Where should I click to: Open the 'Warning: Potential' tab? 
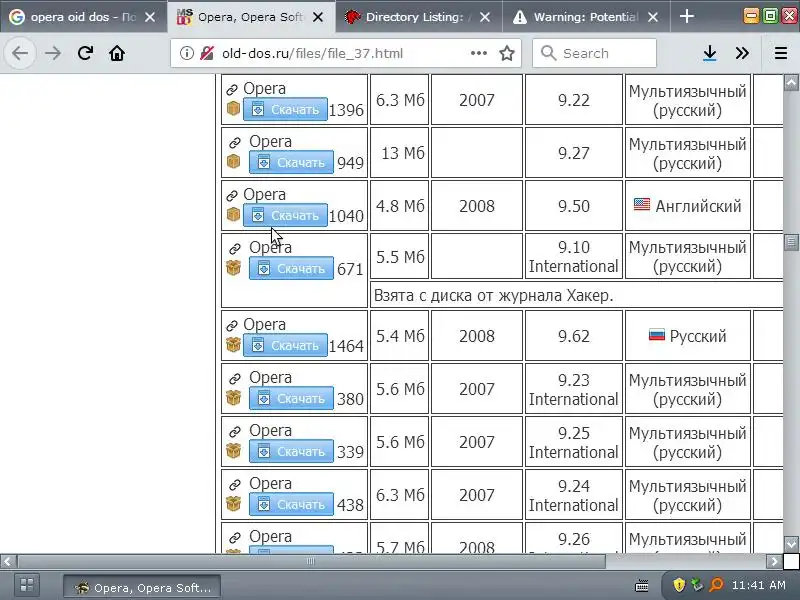586,17
